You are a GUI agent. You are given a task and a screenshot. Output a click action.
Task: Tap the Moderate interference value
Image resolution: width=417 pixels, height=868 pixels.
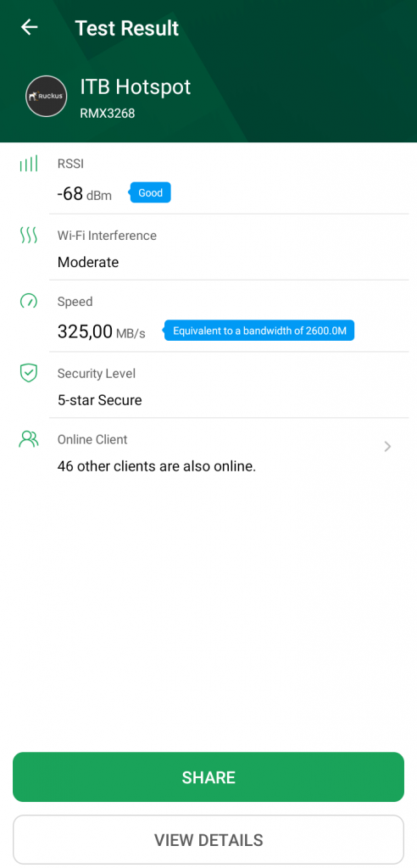(x=88, y=262)
